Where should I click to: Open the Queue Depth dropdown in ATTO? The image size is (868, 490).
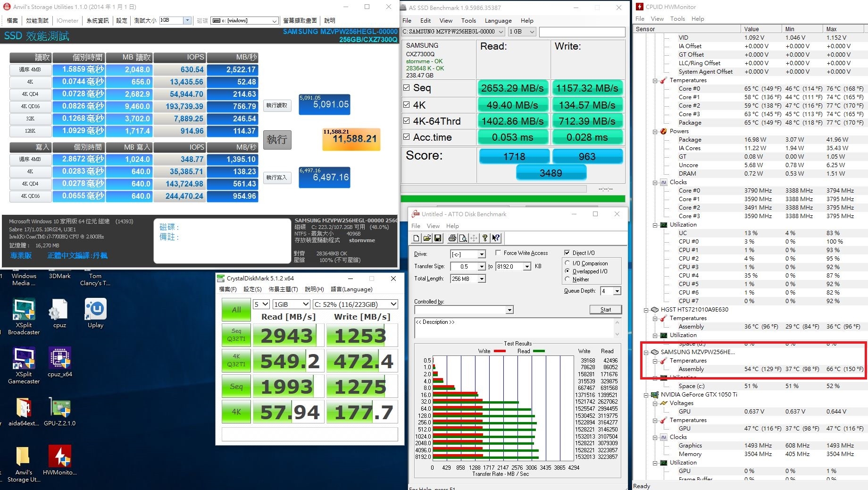(617, 291)
